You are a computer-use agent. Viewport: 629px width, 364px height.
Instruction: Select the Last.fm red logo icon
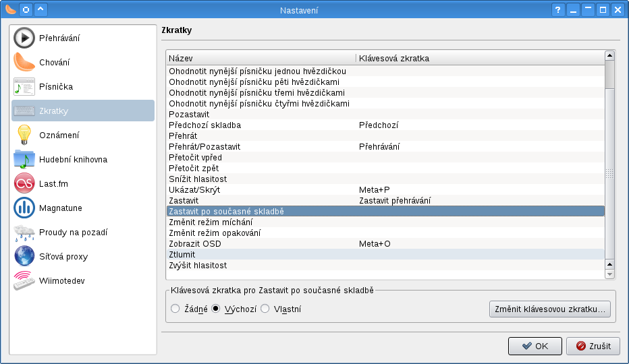(24, 183)
